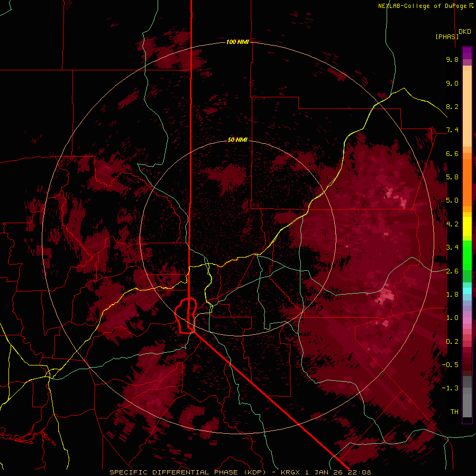Click the 9.0 value on the color scale
Image resolution: width=476 pixels, height=476 pixels.
tap(452, 83)
